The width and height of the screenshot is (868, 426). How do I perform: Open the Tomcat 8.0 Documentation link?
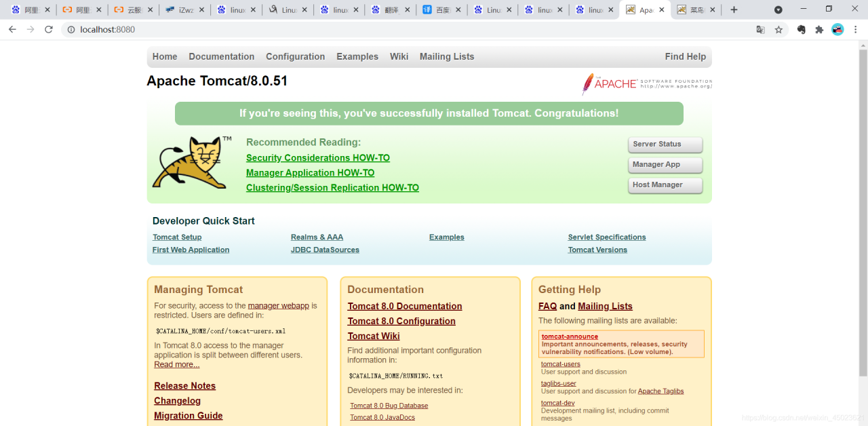(405, 307)
